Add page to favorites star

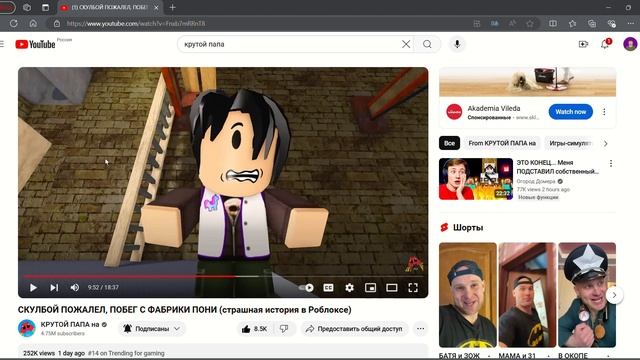coord(530,24)
